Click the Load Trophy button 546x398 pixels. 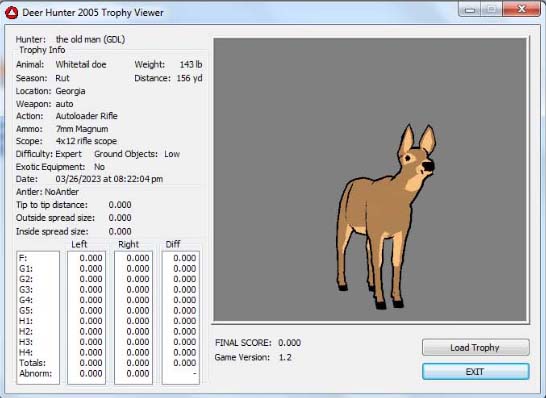tap(476, 347)
